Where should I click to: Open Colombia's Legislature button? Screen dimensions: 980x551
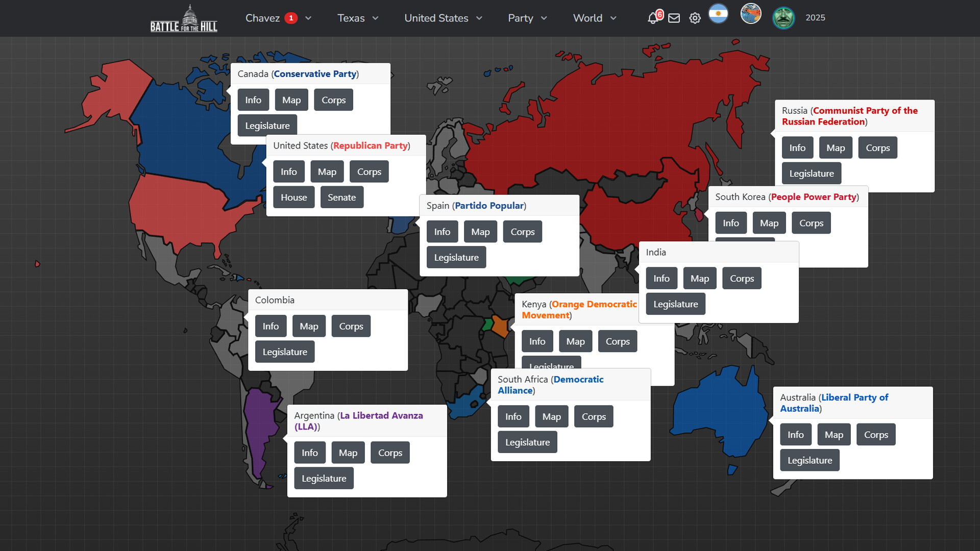click(x=285, y=352)
